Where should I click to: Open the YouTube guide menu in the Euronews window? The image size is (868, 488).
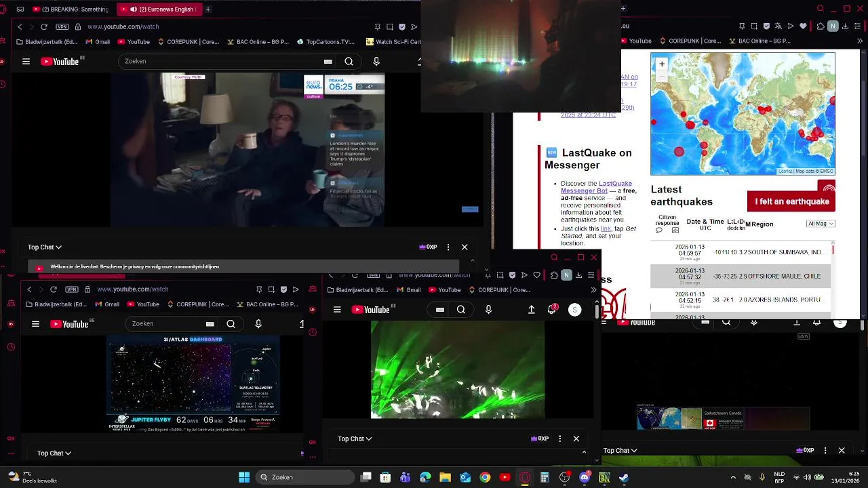26,61
